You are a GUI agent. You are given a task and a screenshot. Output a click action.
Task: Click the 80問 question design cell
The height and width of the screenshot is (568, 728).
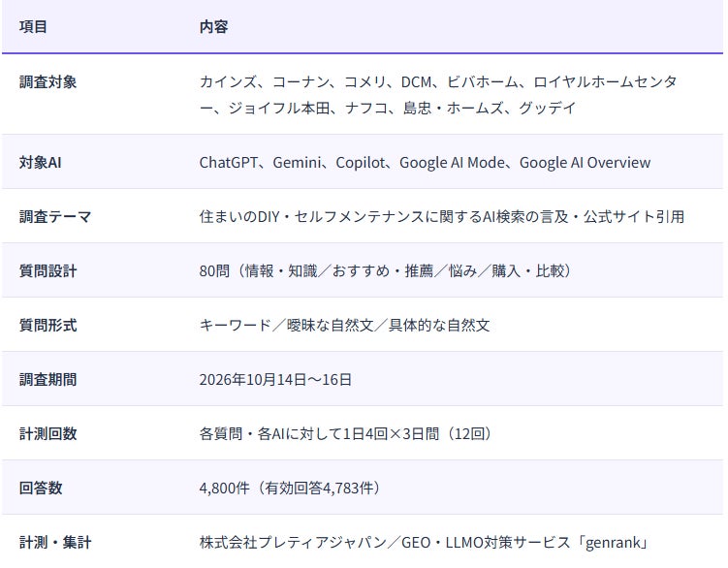click(x=386, y=270)
